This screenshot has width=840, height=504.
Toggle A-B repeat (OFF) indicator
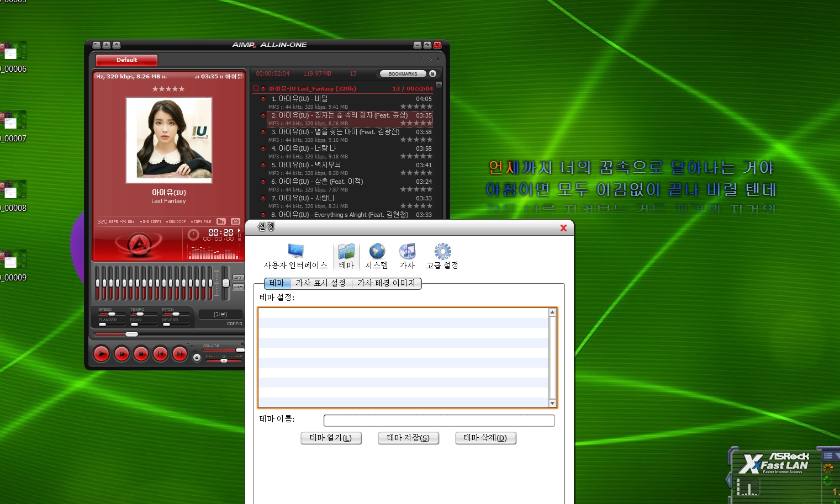pyautogui.click(x=150, y=221)
